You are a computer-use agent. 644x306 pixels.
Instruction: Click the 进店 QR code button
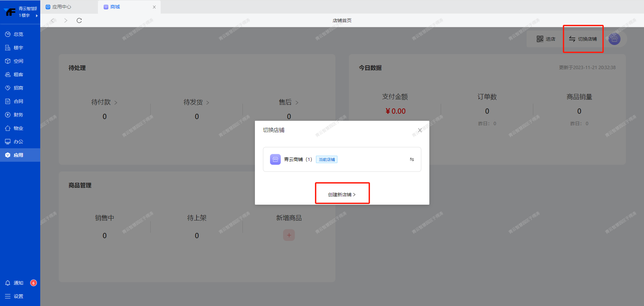[x=546, y=39]
